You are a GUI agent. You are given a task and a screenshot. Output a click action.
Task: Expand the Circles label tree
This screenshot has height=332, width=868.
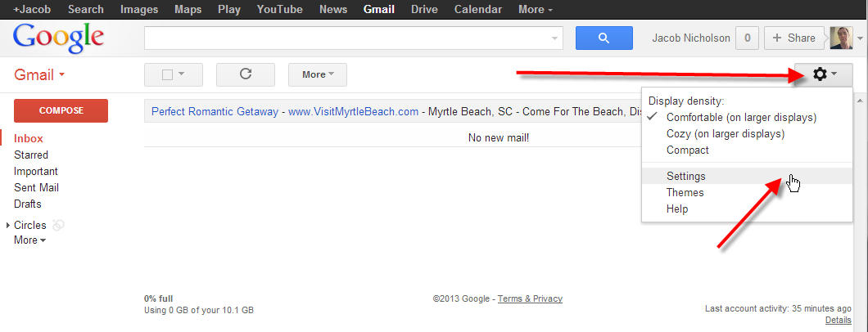tap(8, 225)
